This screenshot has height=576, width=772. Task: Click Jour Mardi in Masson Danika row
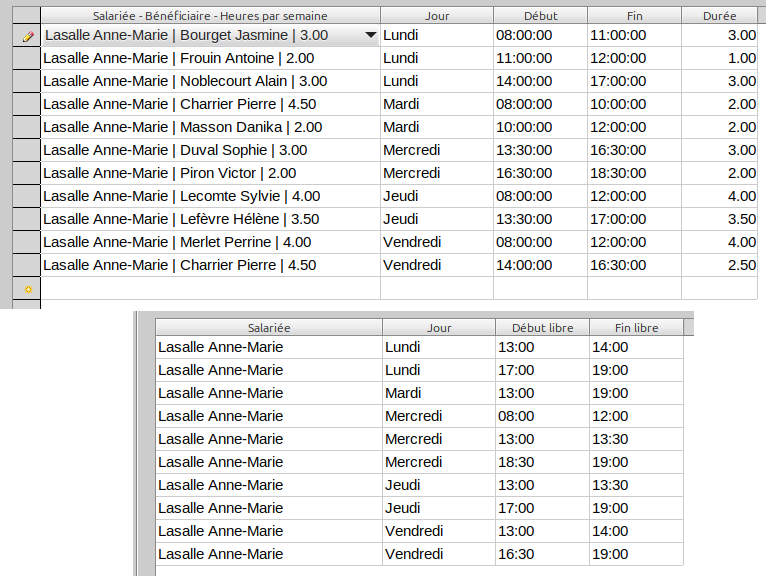click(x=437, y=127)
